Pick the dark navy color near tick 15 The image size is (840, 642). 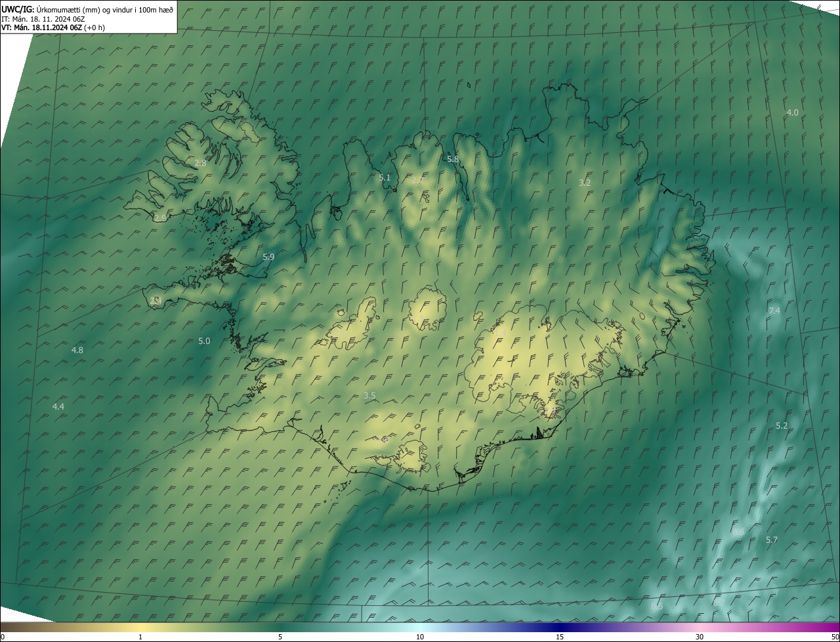(558, 628)
